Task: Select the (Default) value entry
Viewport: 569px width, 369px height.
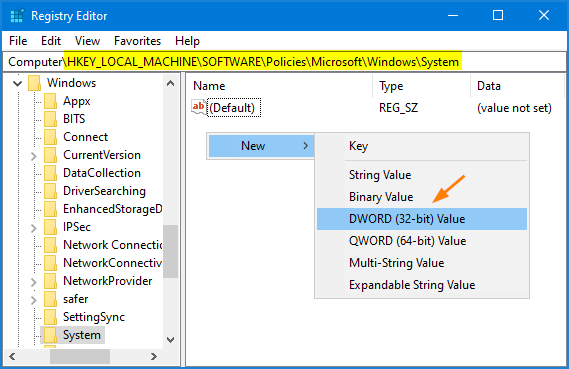Action: click(x=234, y=108)
